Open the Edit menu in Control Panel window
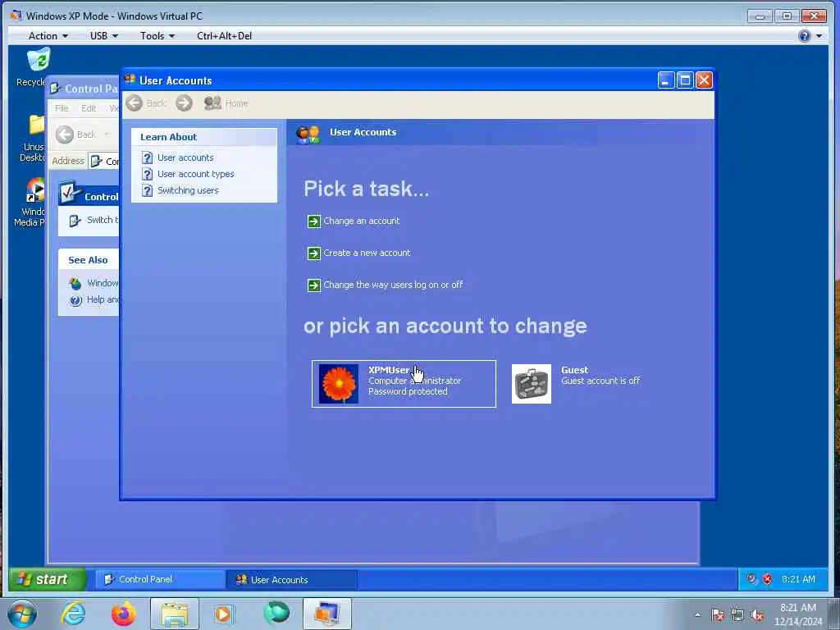Image resolution: width=840 pixels, height=630 pixels. (x=89, y=108)
